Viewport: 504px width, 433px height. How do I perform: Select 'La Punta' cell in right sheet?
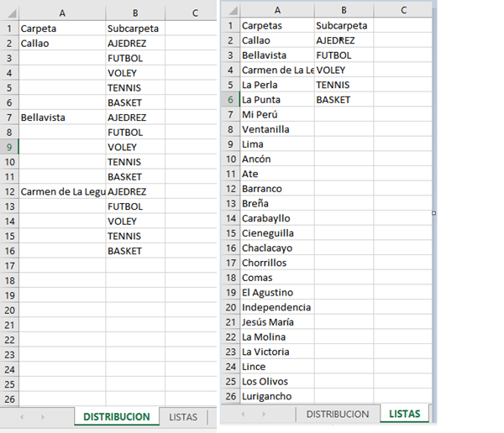pos(277,100)
